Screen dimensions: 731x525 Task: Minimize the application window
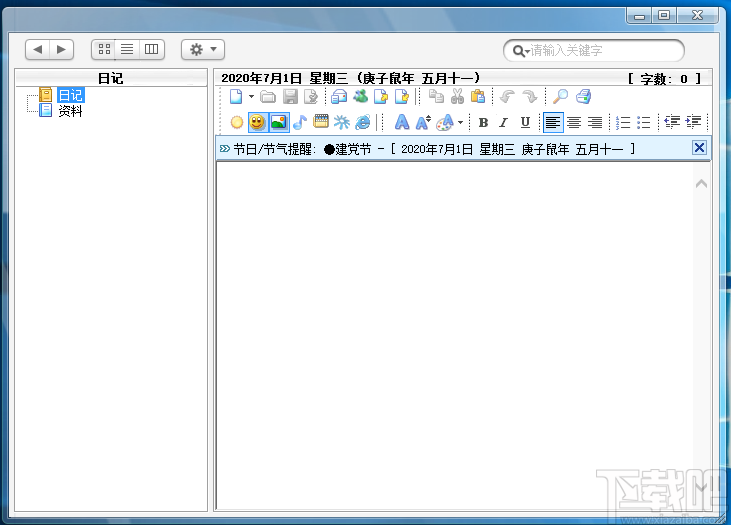(x=639, y=15)
